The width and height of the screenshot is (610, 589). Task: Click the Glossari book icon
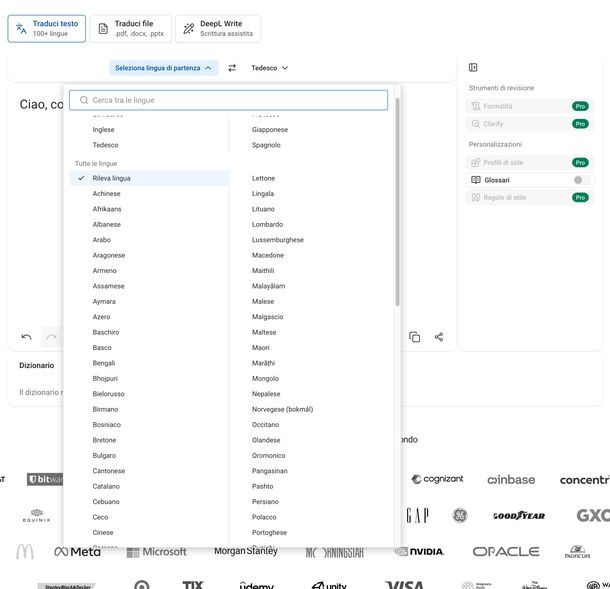pyautogui.click(x=476, y=180)
